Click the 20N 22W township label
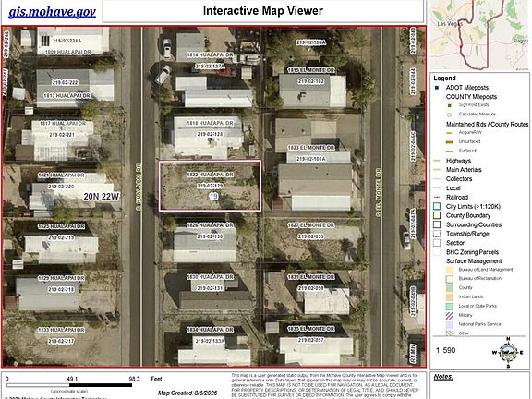The image size is (532, 399). [x=102, y=197]
